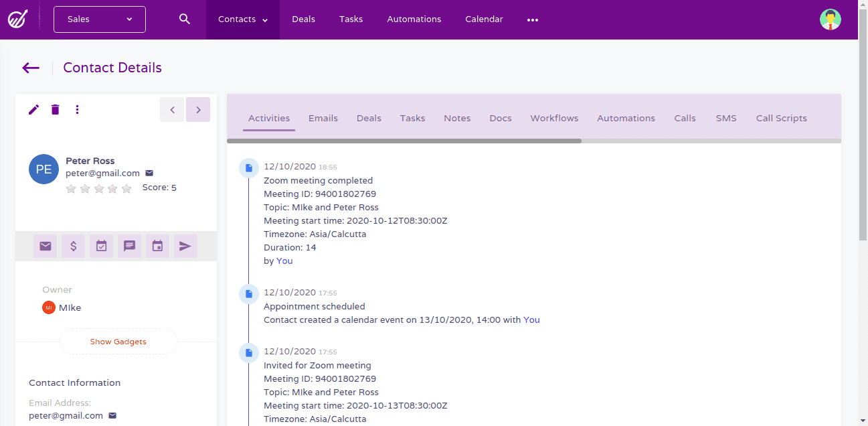Open the ellipsis overflow menu in navigation
This screenshot has height=426, width=868.
coord(532,20)
